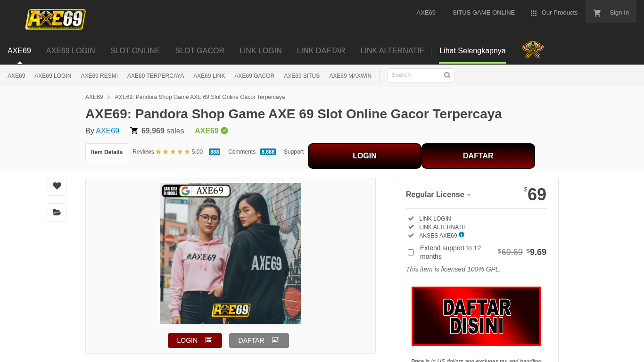
Task: Click the large red LOGIN button
Action: tap(364, 156)
